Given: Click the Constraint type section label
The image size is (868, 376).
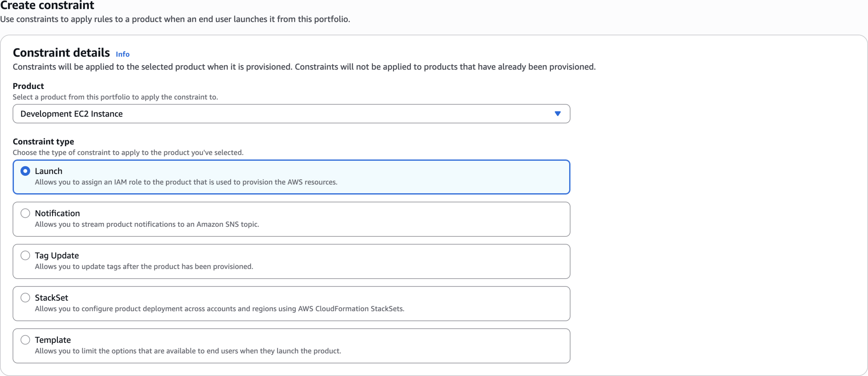Looking at the screenshot, I should tap(43, 141).
